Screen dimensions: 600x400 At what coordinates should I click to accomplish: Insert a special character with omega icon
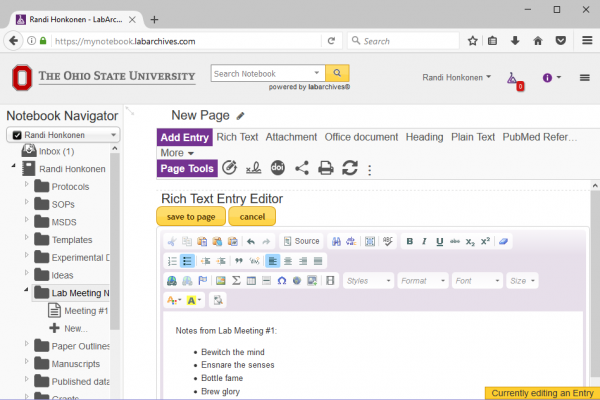[282, 281]
